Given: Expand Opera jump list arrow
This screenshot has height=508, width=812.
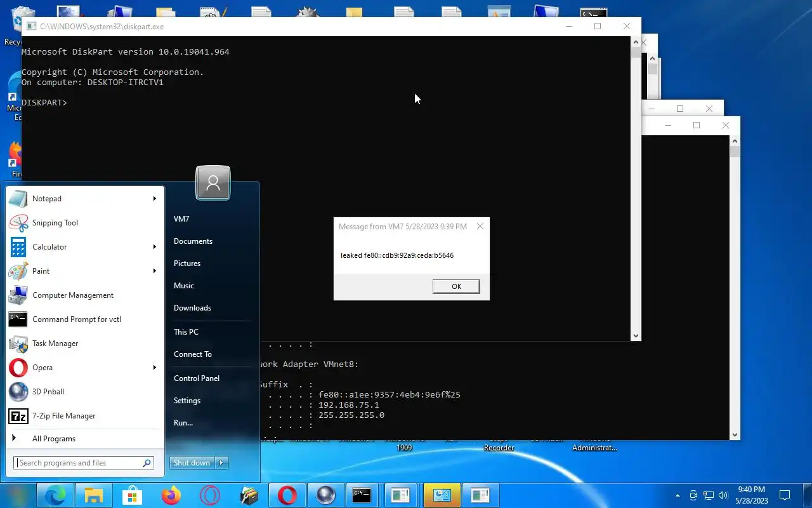Looking at the screenshot, I should pos(154,368).
